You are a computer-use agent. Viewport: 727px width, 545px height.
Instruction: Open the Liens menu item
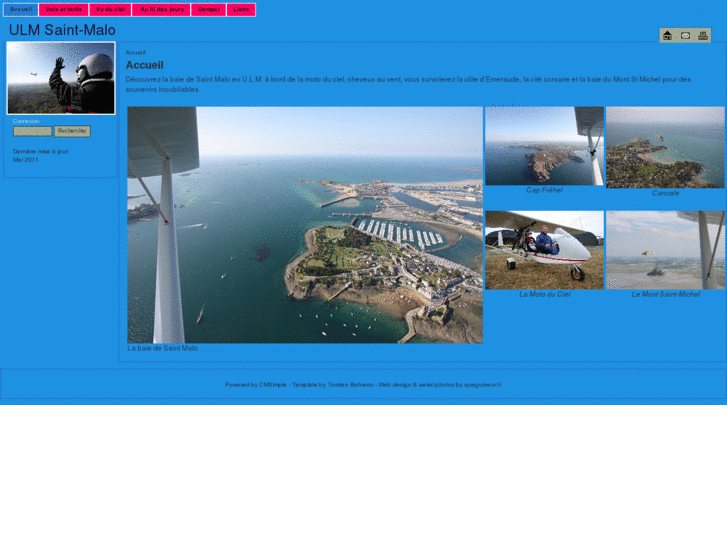click(x=241, y=10)
